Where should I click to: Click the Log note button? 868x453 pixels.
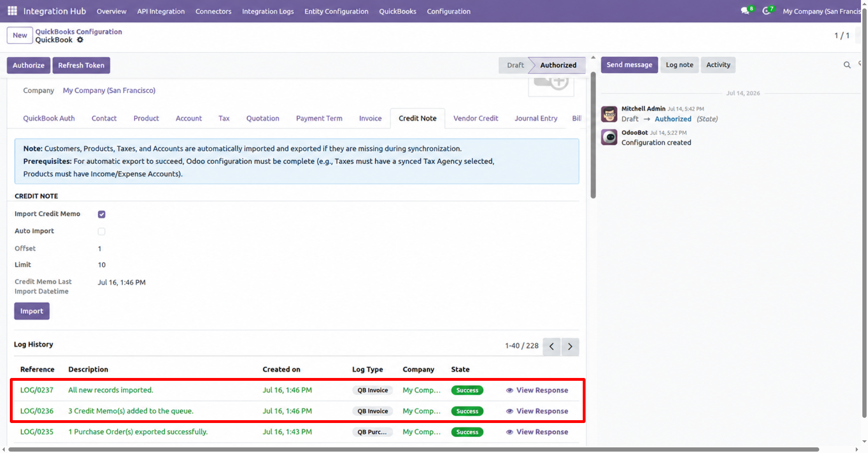point(679,65)
